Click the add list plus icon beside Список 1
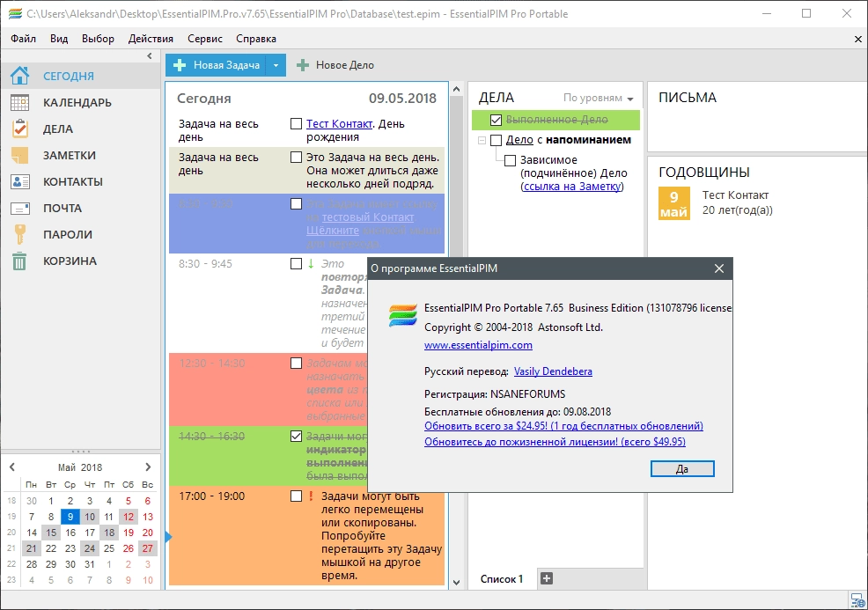The height and width of the screenshot is (610, 868). 547,578
